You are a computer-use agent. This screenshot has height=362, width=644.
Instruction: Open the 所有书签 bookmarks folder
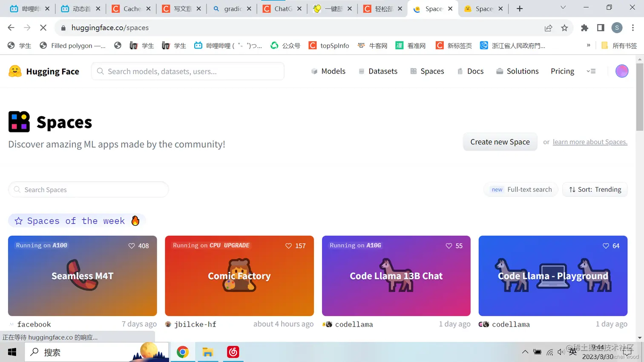(619, 46)
